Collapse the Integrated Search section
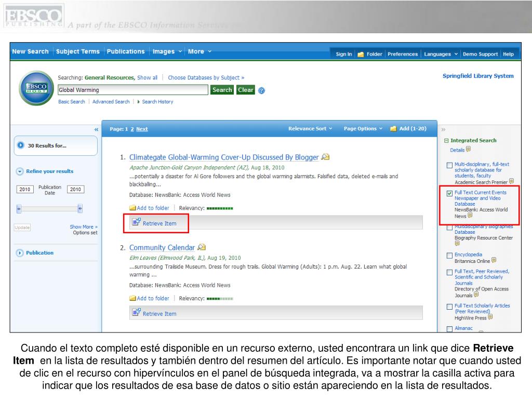Viewport: 532px width, 399px height. 446,140
